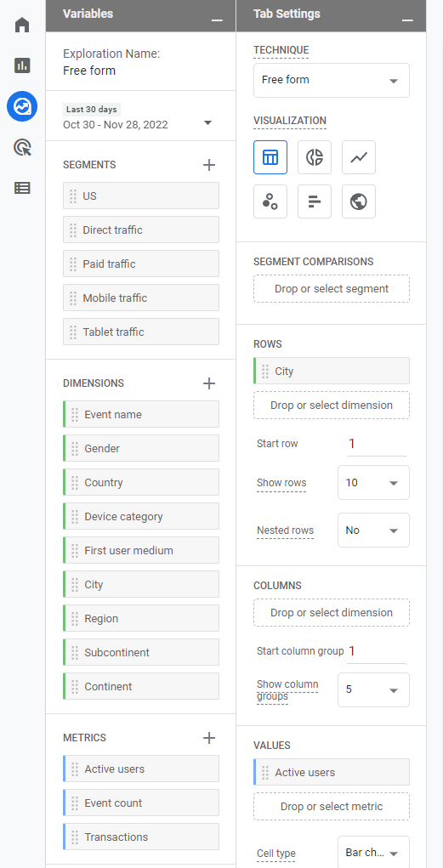Screen dimensions: 443x868
Task: Open Configure table icon in sidebar
Action: pyautogui.click(x=22, y=188)
